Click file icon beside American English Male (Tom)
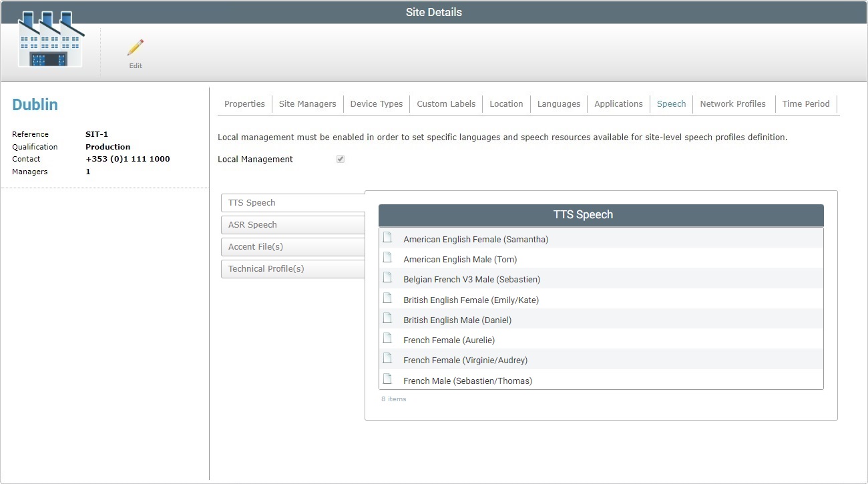The image size is (868, 484). pos(387,258)
